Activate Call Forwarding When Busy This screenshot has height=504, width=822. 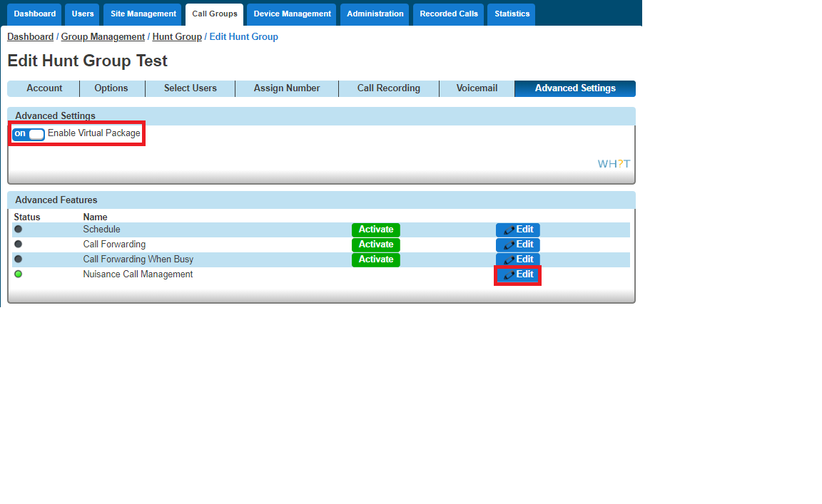376,259
